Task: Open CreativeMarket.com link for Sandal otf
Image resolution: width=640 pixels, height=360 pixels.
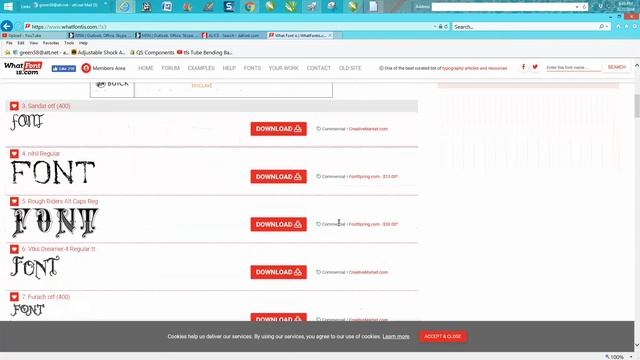Action: 368,129
